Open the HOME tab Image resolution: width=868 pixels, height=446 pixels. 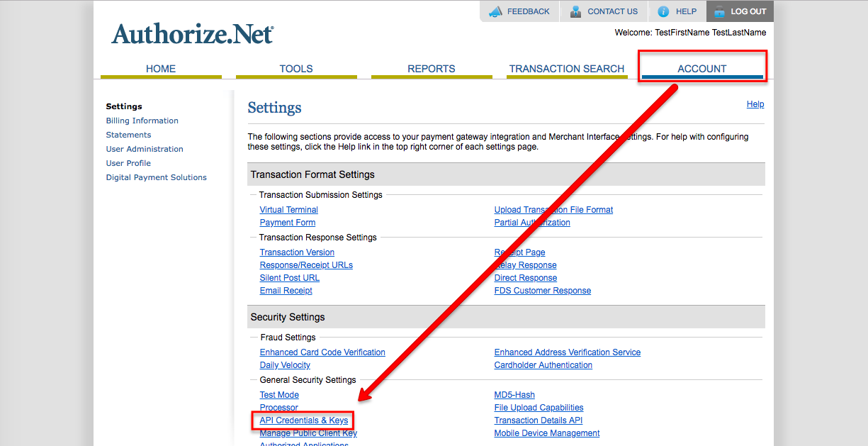161,69
